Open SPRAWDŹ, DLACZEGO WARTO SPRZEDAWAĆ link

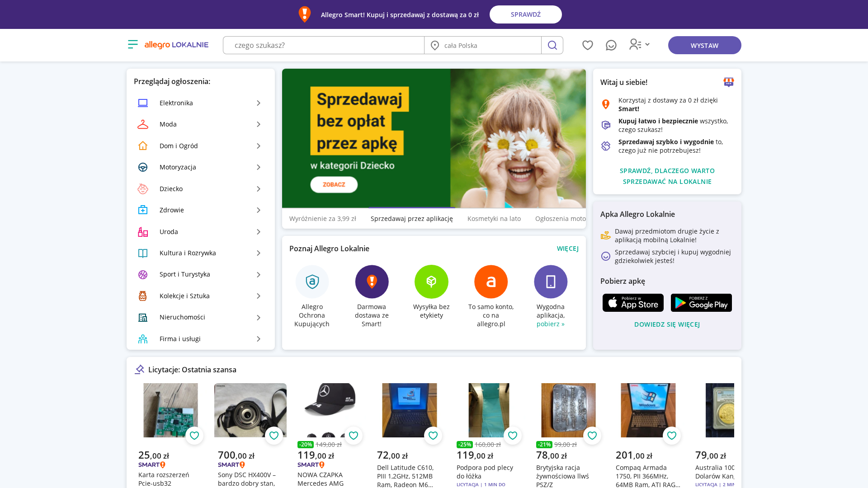coord(667,176)
